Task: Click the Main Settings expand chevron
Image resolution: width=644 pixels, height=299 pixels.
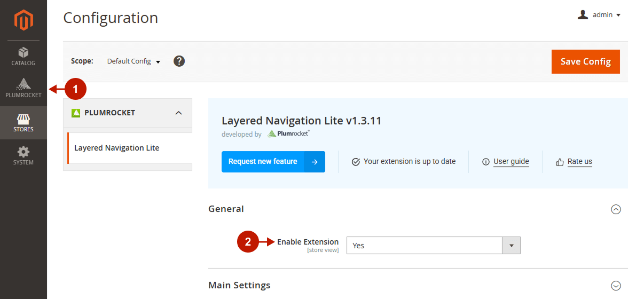Action: point(616,286)
